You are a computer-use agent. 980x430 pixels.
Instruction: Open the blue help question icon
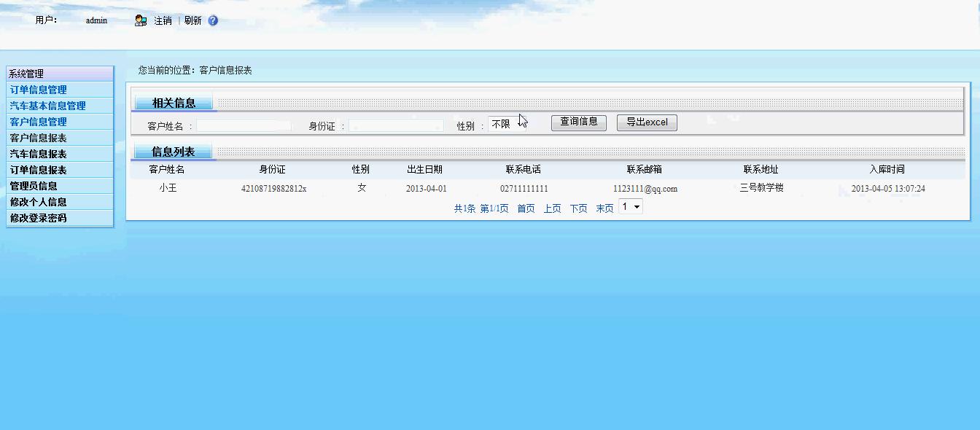click(213, 20)
